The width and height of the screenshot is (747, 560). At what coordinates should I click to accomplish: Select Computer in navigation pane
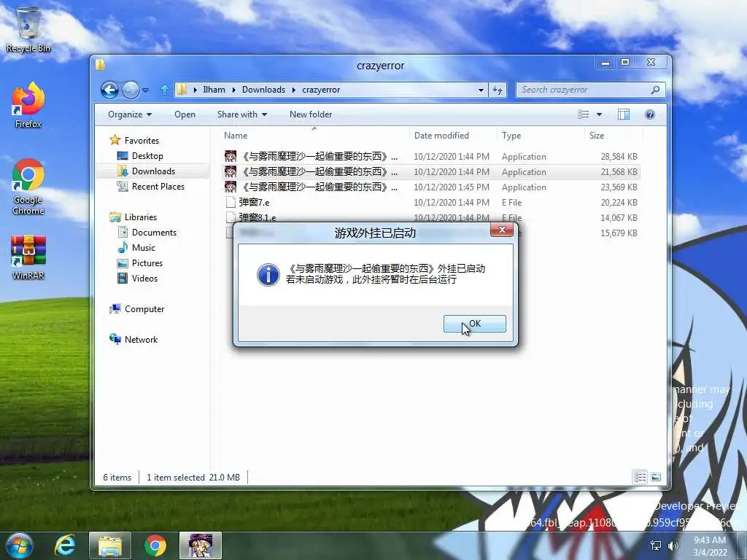[x=144, y=309]
